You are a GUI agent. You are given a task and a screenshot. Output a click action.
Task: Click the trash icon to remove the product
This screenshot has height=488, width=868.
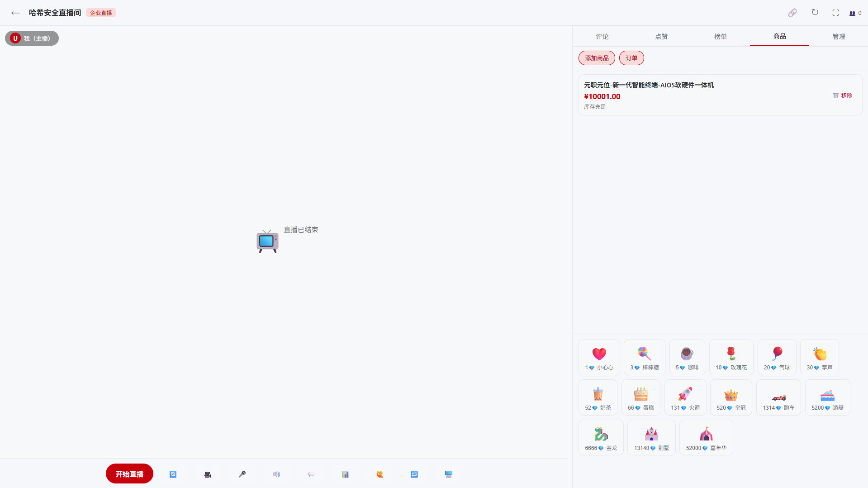pos(835,96)
